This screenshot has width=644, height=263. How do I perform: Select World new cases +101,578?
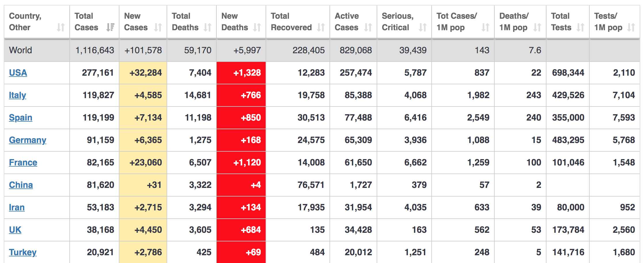pyautogui.click(x=143, y=50)
